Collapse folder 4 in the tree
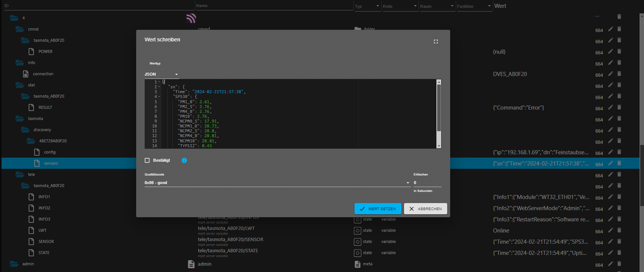The width and height of the screenshot is (644, 272). tap(14, 18)
